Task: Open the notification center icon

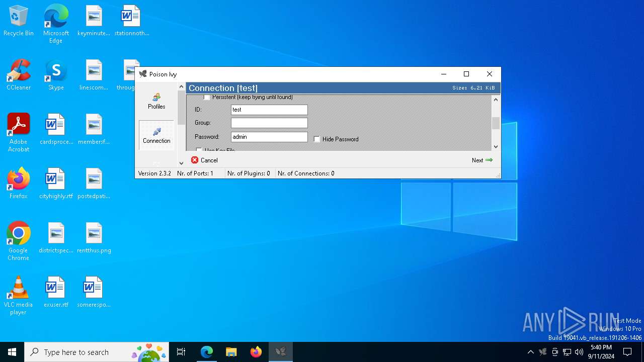Action: (627, 352)
